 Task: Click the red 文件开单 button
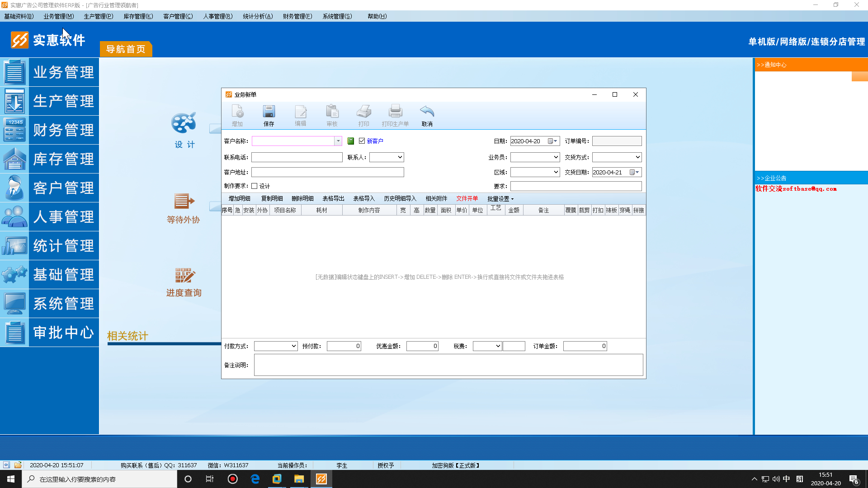pos(467,198)
